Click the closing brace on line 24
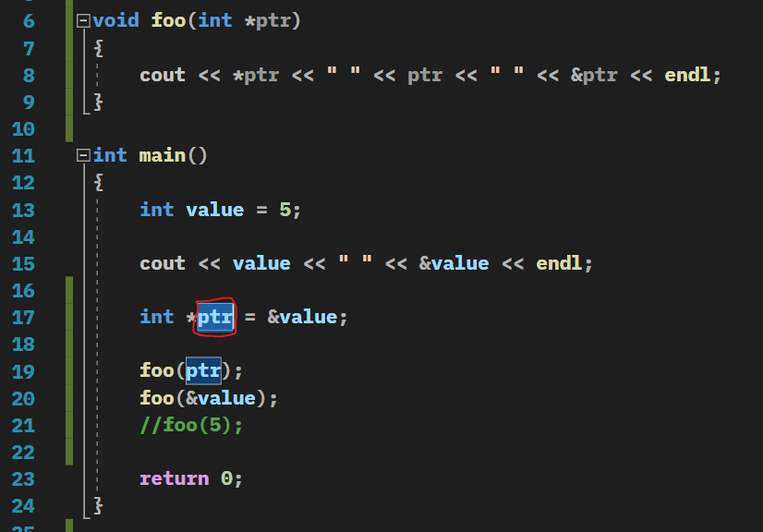The image size is (763, 532). tap(98, 505)
